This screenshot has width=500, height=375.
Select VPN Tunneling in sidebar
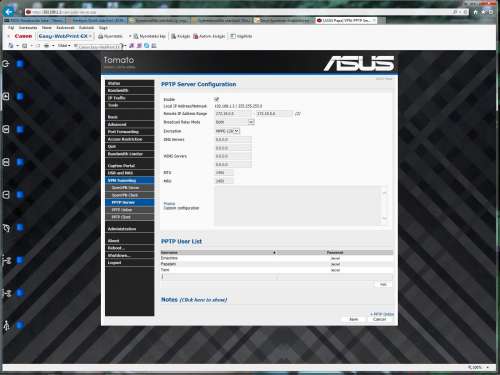click(130, 180)
